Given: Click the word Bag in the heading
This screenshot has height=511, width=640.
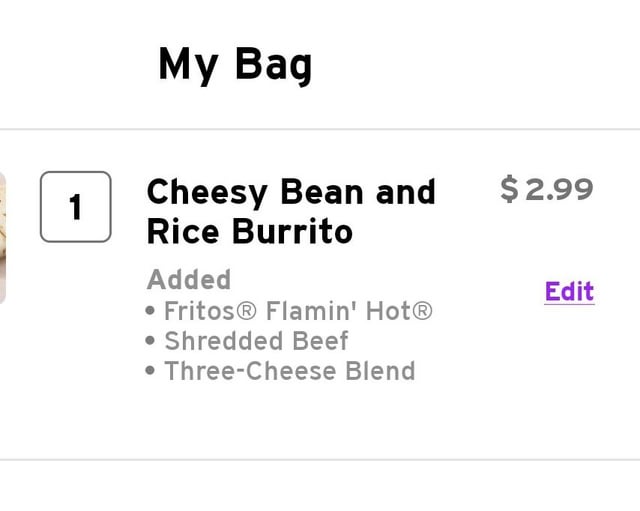Looking at the screenshot, I should 273,64.
